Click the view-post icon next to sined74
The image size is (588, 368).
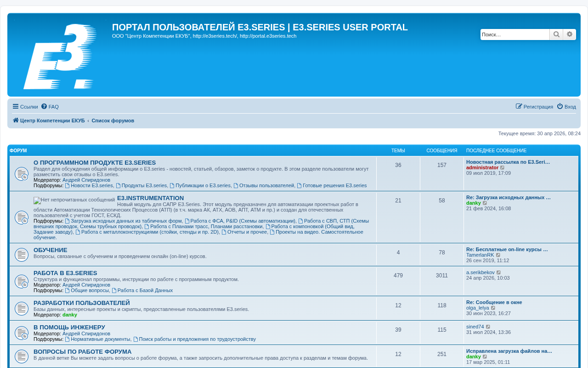[x=488, y=327]
